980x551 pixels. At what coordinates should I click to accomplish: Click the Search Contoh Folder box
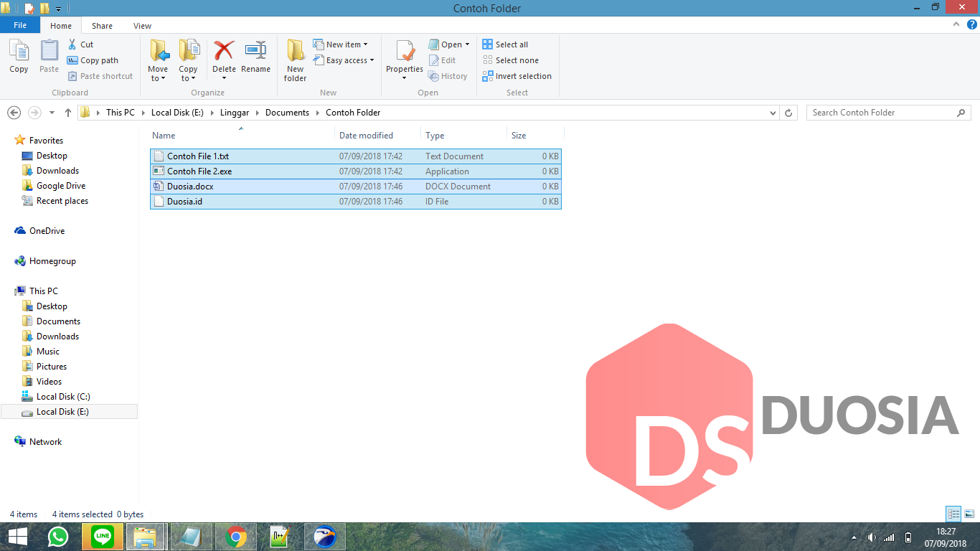(x=889, y=113)
